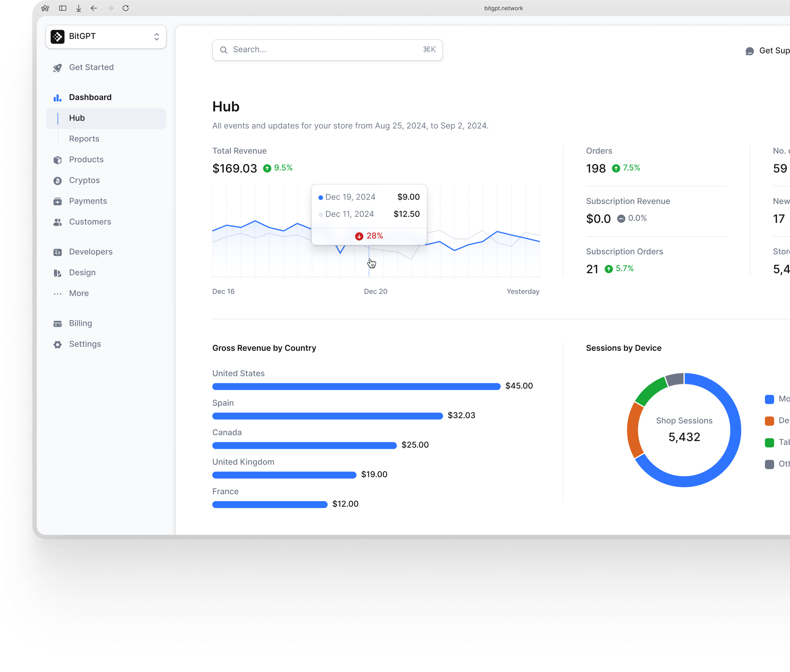790x672 pixels.
Task: Switch to the Reports page
Action: (84, 138)
